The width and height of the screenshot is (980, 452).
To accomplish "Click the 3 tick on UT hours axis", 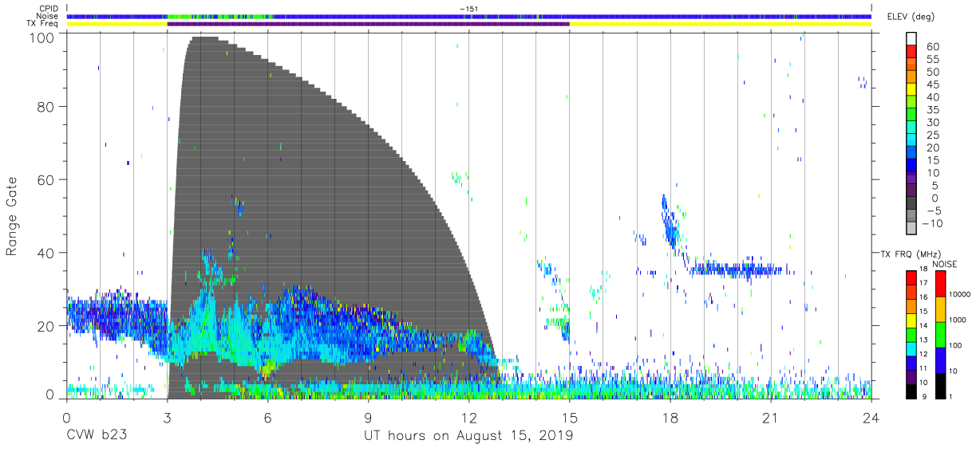I will tap(167, 417).
